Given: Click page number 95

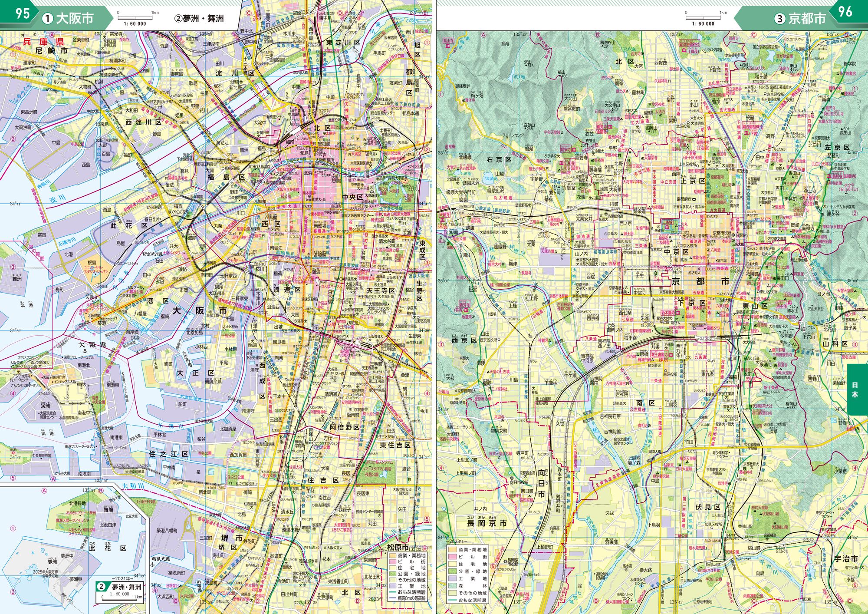Looking at the screenshot, I should point(23,13).
